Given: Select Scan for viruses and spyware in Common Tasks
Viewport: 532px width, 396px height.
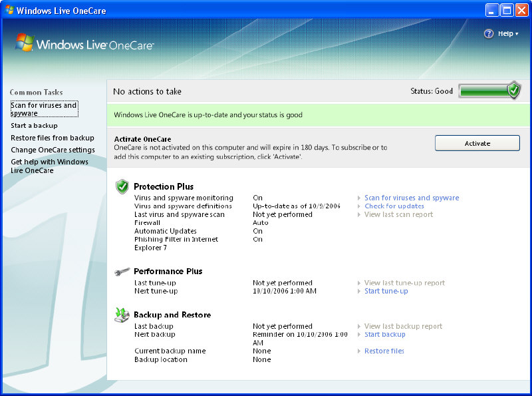Looking at the screenshot, I should 44,109.
